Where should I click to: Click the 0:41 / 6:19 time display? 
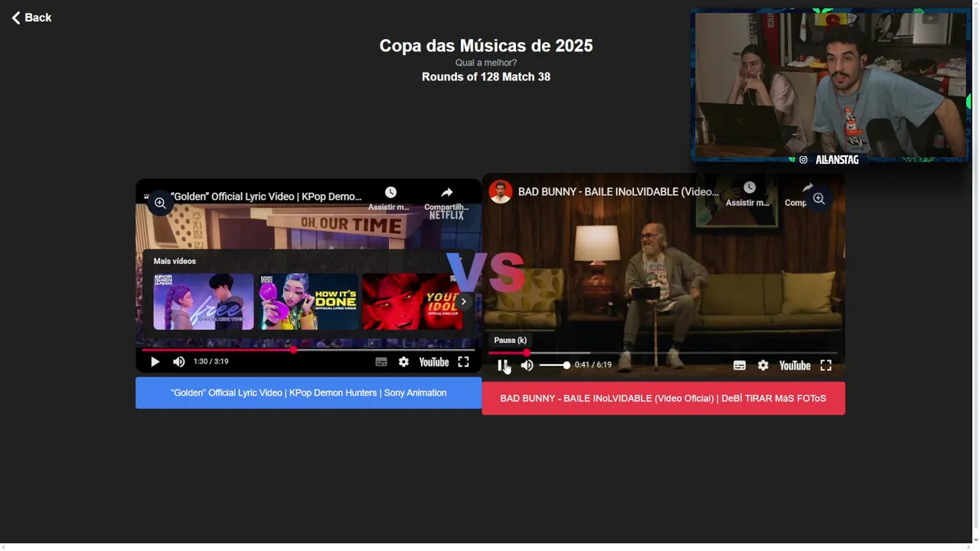[593, 365]
